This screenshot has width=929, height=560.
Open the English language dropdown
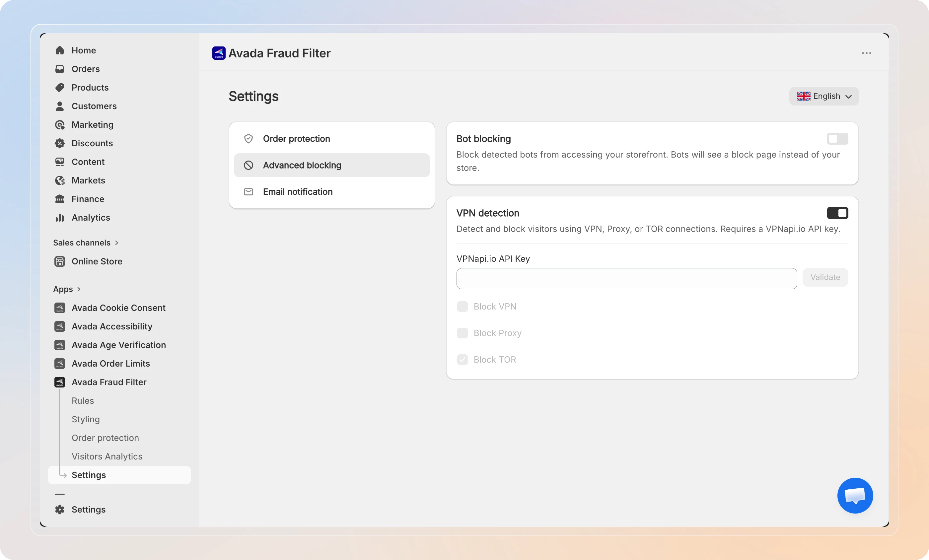coord(824,96)
